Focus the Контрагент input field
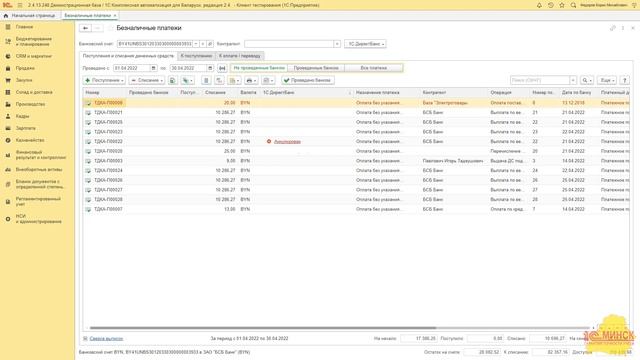640x360 pixels. coord(289,44)
